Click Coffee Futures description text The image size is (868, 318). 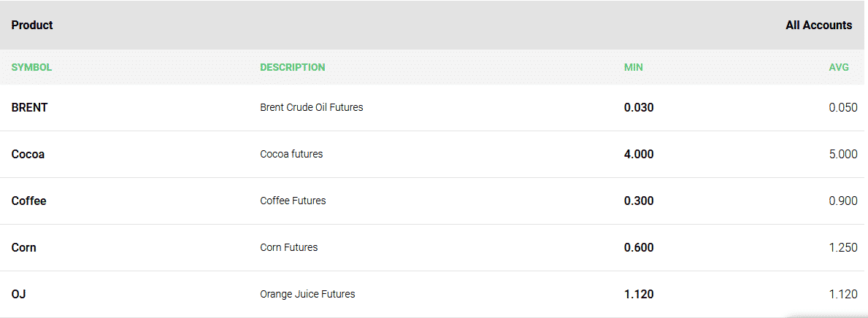coord(293,201)
